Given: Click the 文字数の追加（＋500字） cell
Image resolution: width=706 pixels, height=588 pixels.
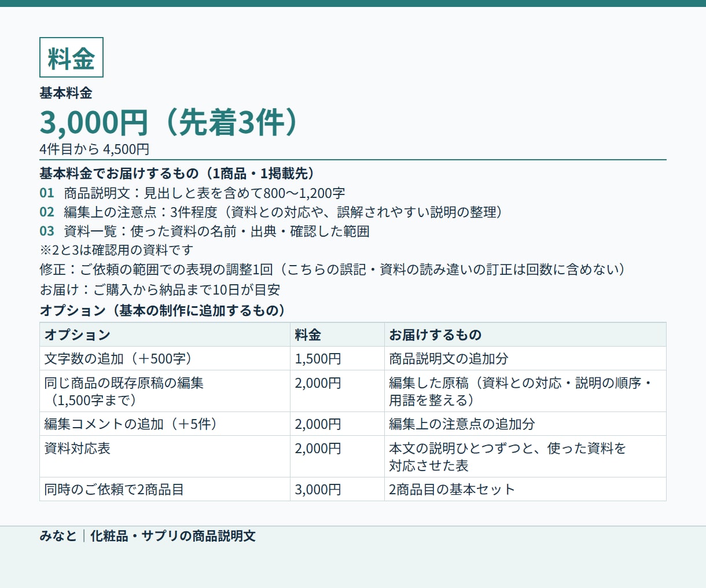Looking at the screenshot, I should 165,358.
